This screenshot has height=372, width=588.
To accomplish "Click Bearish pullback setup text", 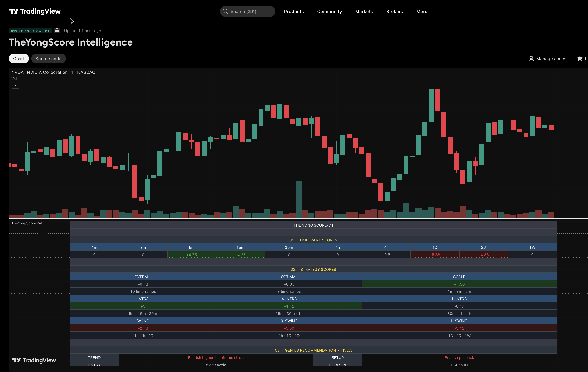I will click(x=459, y=358).
